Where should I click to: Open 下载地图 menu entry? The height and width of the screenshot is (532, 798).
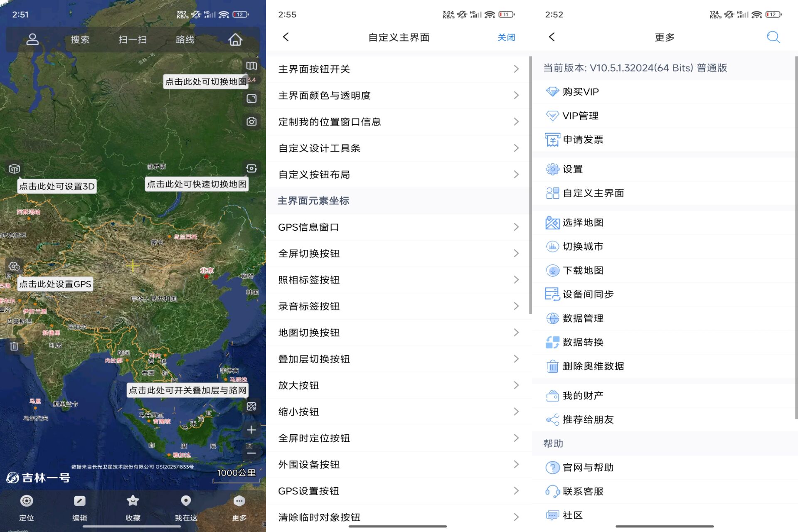pos(582,270)
